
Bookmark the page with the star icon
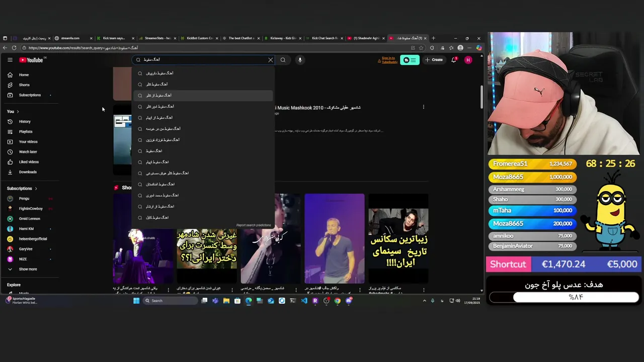click(x=421, y=48)
